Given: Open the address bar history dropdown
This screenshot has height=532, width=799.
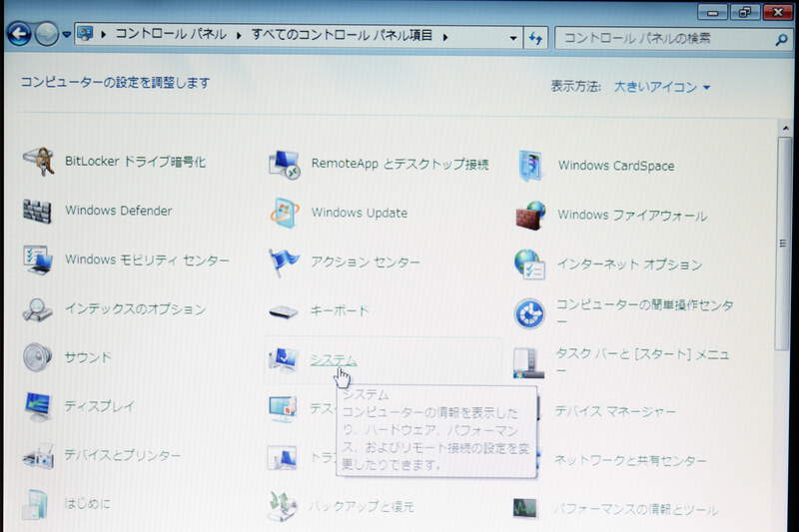Looking at the screenshot, I should (513, 38).
